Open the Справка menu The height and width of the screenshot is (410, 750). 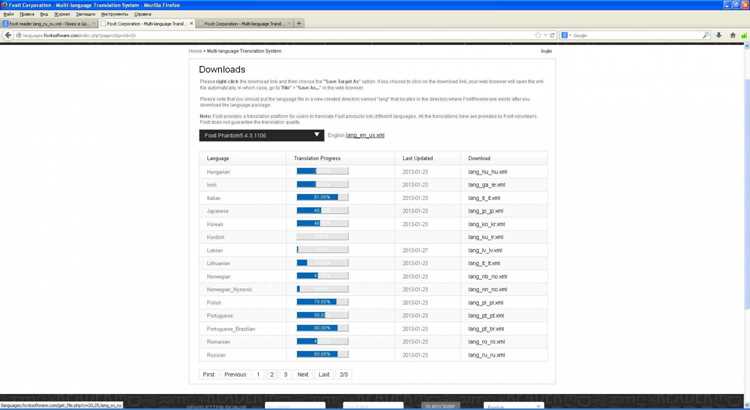pos(143,14)
